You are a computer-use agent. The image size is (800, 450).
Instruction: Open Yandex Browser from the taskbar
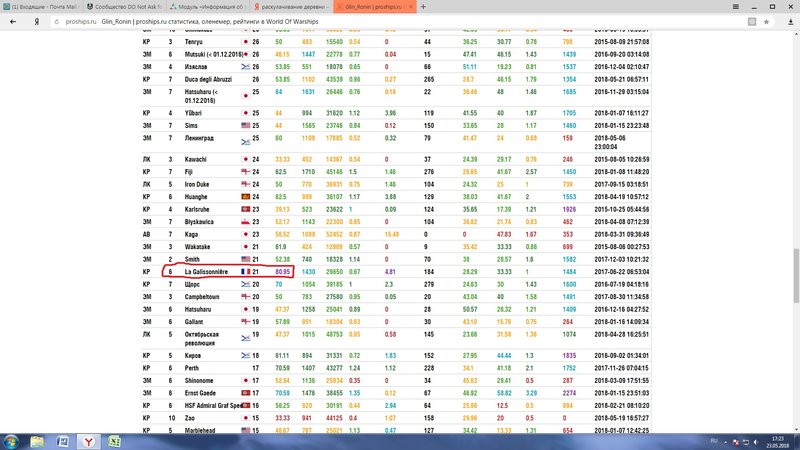(88, 440)
